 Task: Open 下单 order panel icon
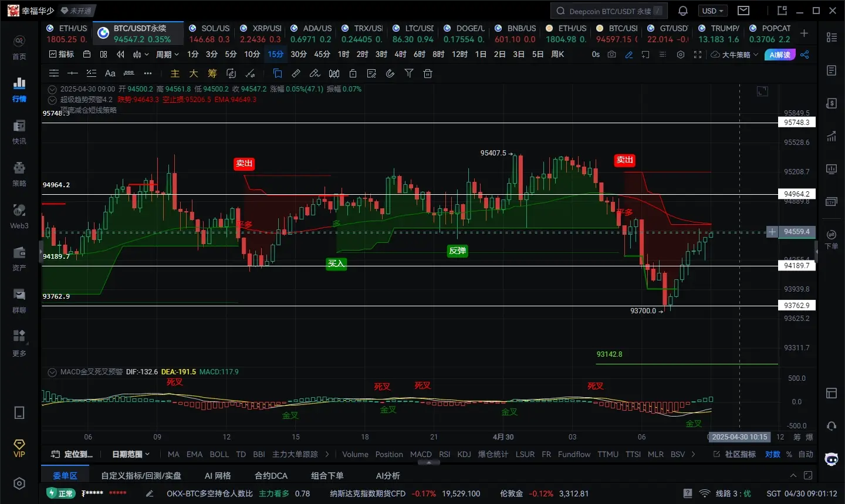(x=832, y=239)
